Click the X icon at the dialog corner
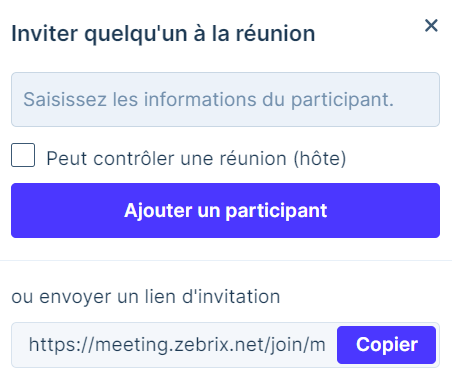 [x=431, y=25]
